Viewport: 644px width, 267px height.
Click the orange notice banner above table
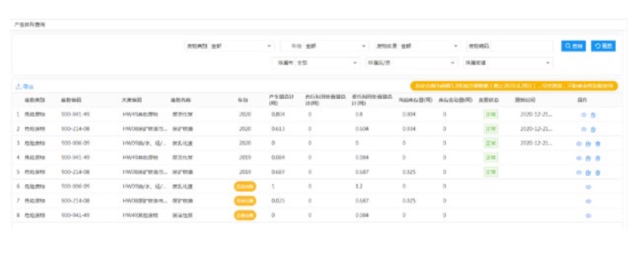(514, 86)
